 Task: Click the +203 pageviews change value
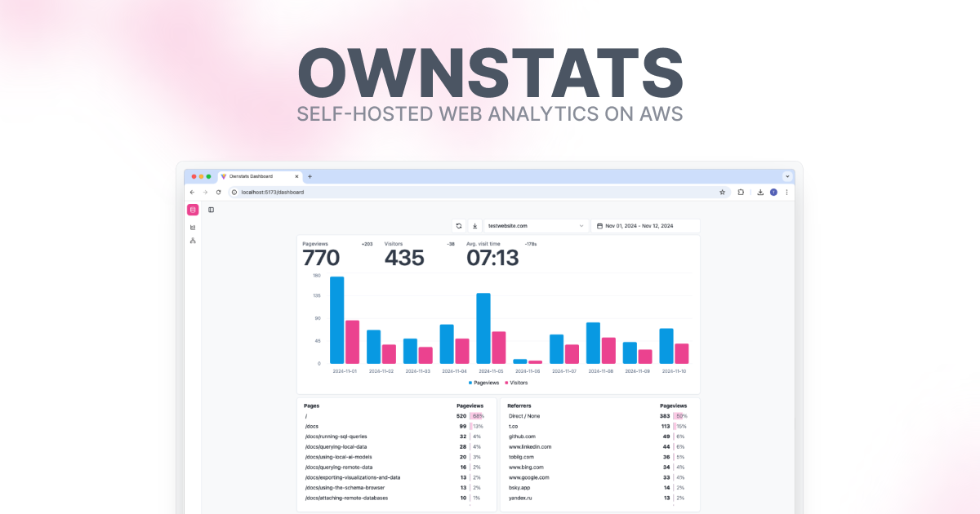pos(367,244)
